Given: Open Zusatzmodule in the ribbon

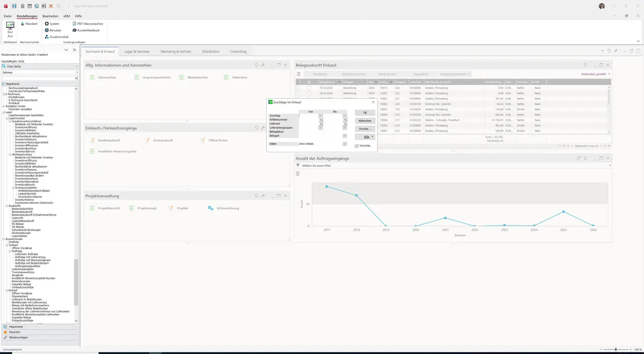Looking at the screenshot, I should (56, 37).
